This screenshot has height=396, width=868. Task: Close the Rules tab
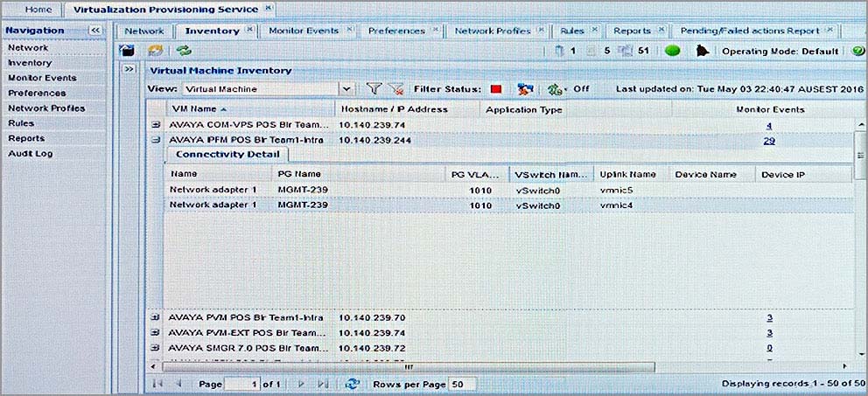coord(594,30)
